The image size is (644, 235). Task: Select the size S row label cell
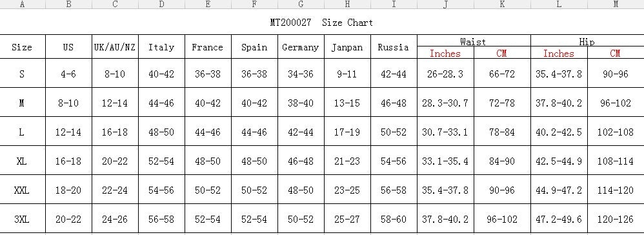(x=22, y=74)
